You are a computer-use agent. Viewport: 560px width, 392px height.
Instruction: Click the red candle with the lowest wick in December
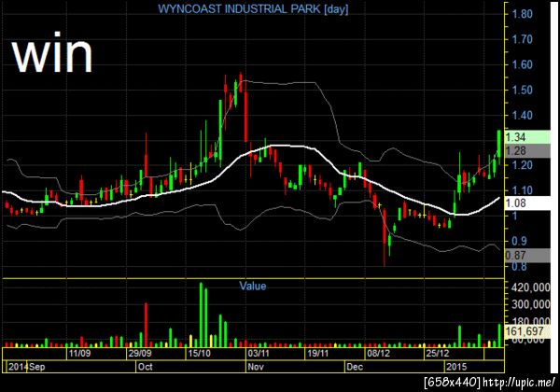click(385, 236)
